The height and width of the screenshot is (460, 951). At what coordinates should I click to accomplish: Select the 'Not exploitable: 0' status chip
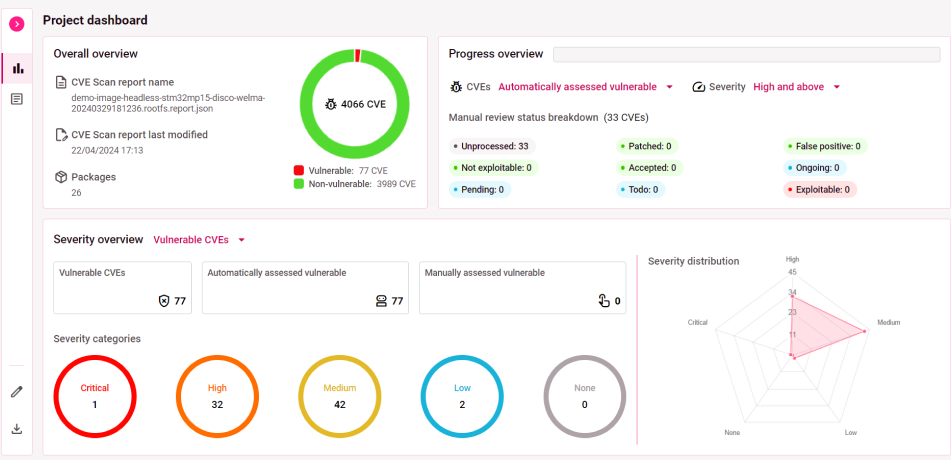coord(494,167)
